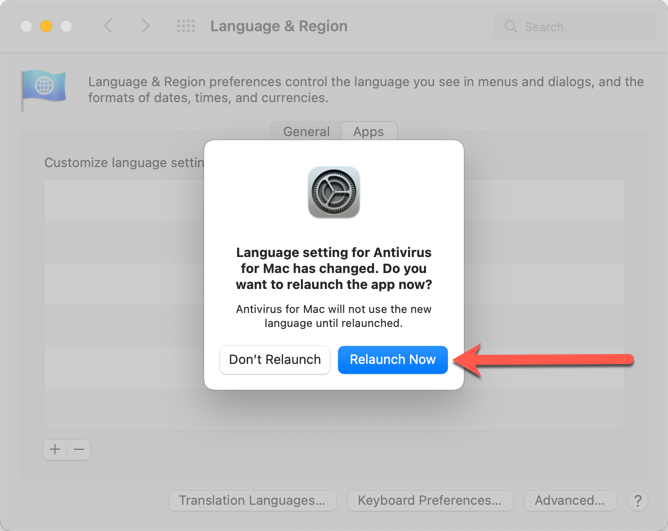668x531 pixels.
Task: Go forward with the right chevron
Action: click(145, 26)
